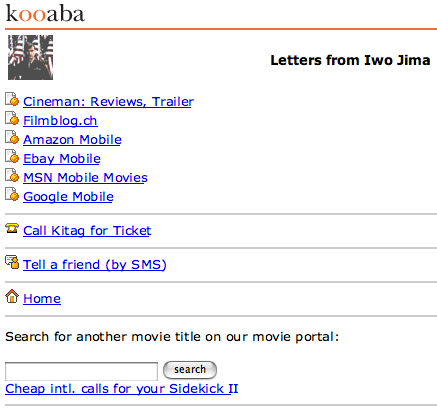437x411 pixels.
Task: Click the telephone icon for Kitag tickets
Action: point(12,228)
